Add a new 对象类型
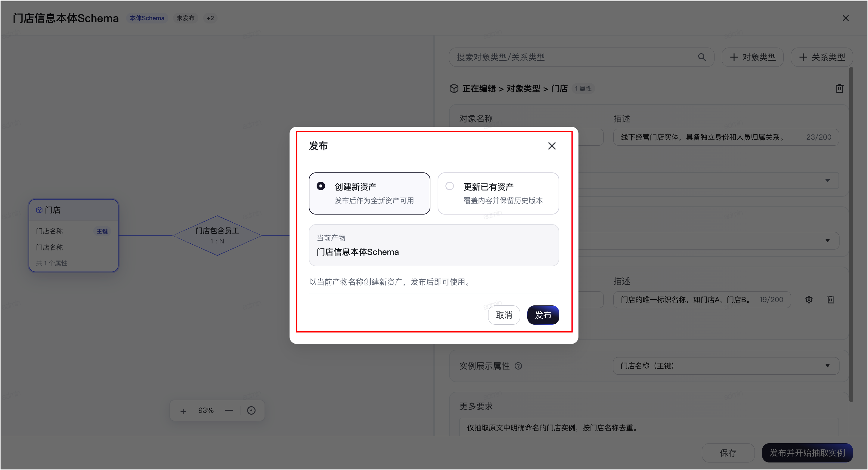Image resolution: width=868 pixels, height=470 pixels. pyautogui.click(x=752, y=57)
